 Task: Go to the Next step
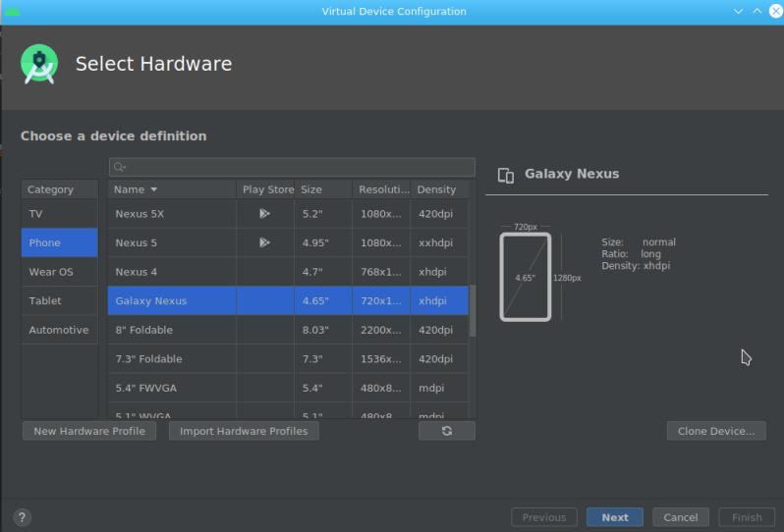click(614, 517)
